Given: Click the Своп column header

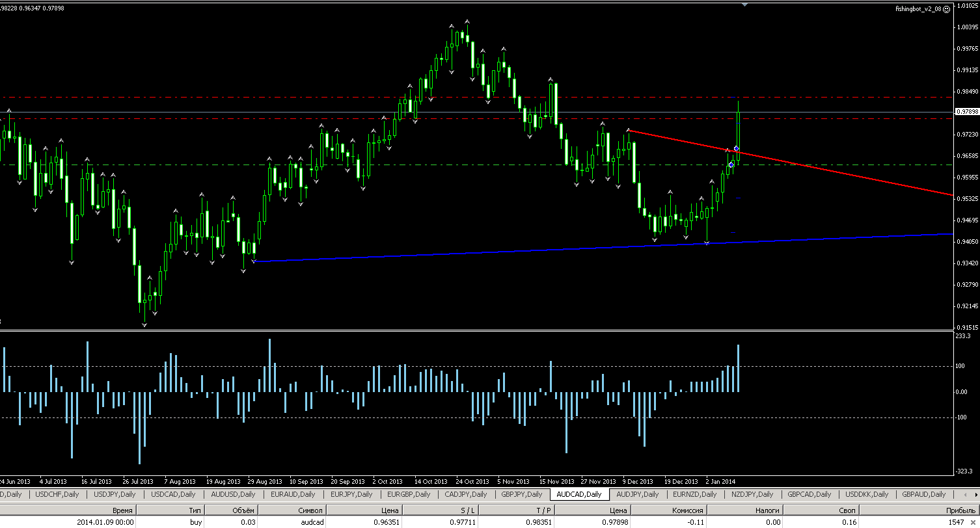Looking at the screenshot, I should pos(822,511).
